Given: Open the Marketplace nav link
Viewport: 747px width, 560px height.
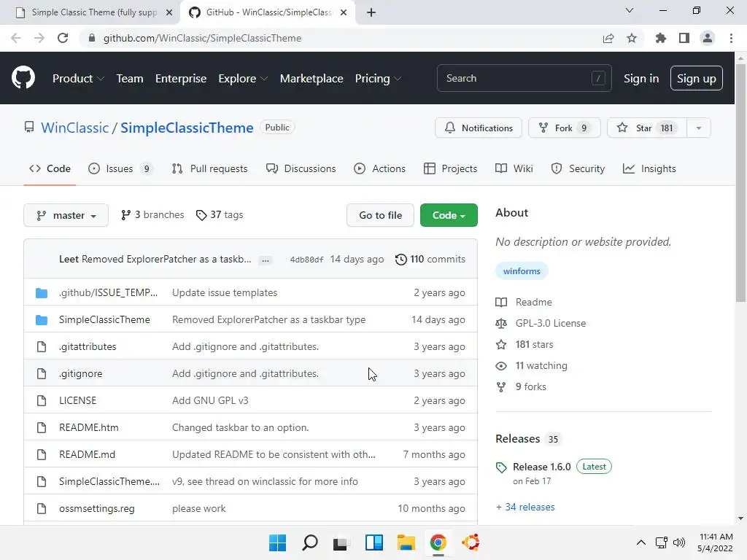Looking at the screenshot, I should (311, 79).
